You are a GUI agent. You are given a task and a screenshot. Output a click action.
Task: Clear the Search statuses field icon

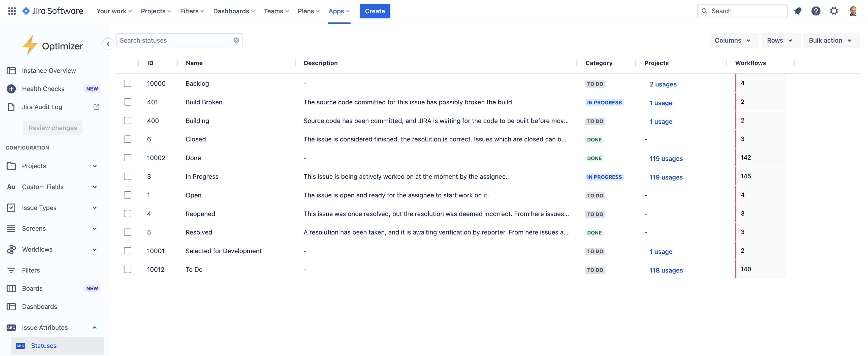coord(237,40)
